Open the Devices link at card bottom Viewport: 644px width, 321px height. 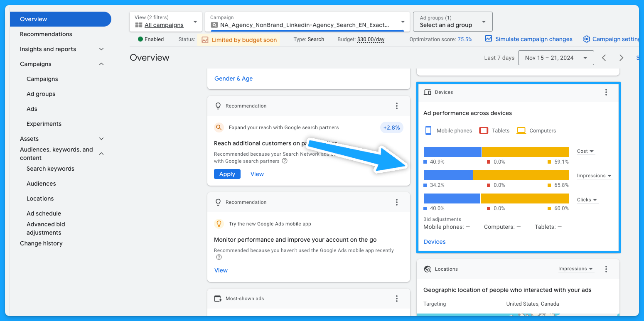(x=435, y=242)
